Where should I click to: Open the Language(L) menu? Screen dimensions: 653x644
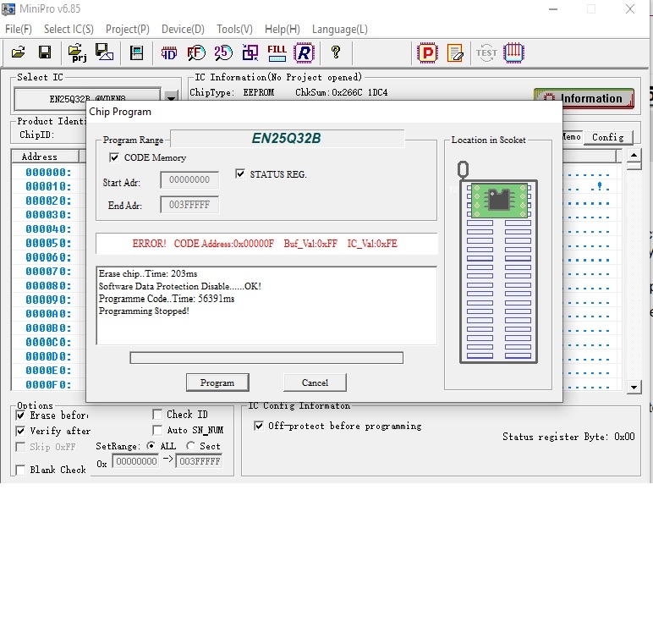coord(340,29)
